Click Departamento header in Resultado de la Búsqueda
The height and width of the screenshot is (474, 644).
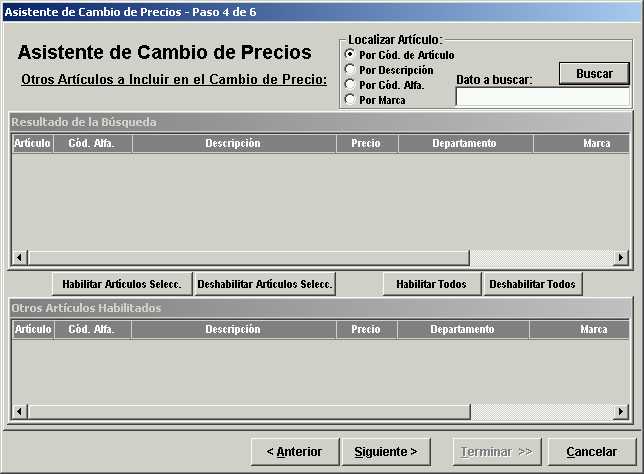click(x=464, y=143)
